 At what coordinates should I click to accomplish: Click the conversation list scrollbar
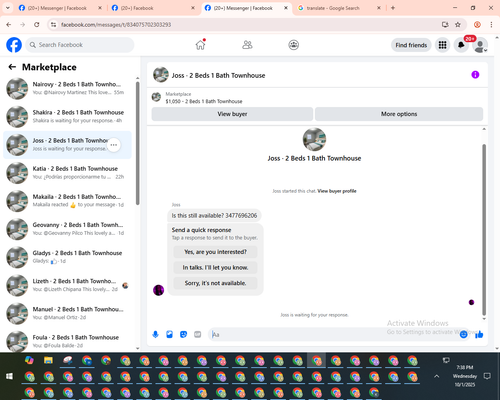click(x=137, y=143)
